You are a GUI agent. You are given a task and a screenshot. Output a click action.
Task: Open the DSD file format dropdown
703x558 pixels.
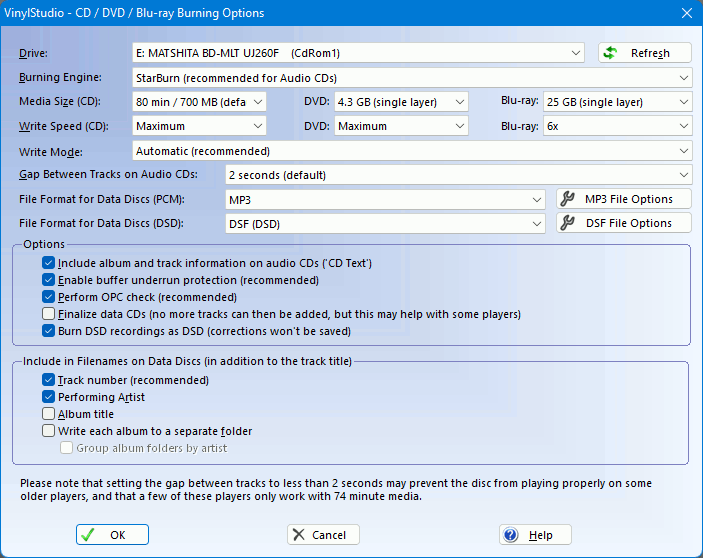[385, 224]
